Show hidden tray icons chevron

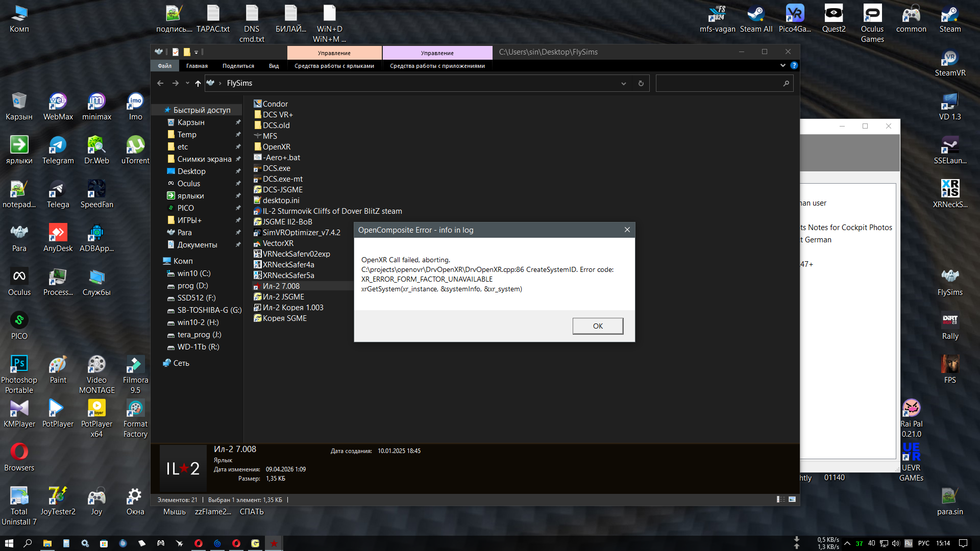(847, 543)
